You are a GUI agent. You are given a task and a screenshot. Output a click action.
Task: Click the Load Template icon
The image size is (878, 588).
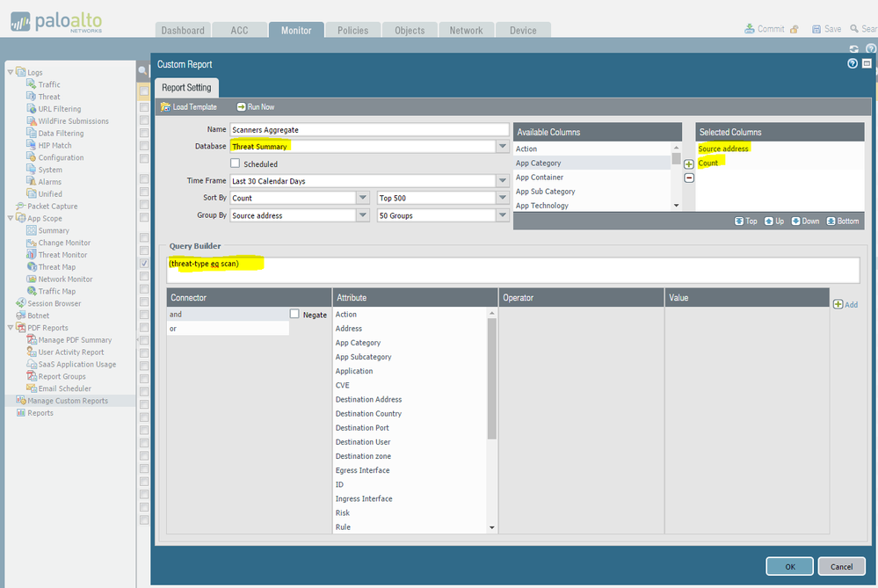pyautogui.click(x=165, y=107)
